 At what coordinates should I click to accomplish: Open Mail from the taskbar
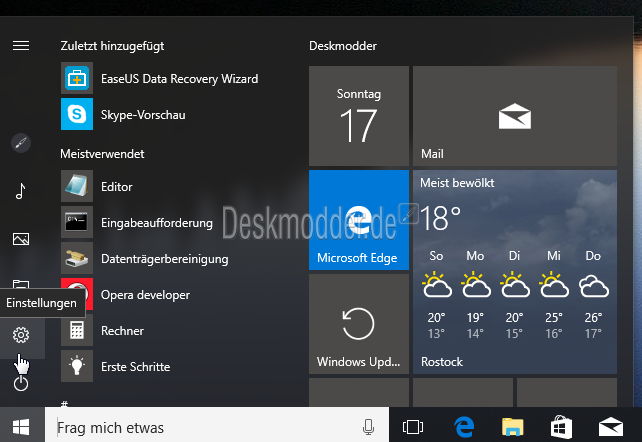pyautogui.click(x=610, y=427)
